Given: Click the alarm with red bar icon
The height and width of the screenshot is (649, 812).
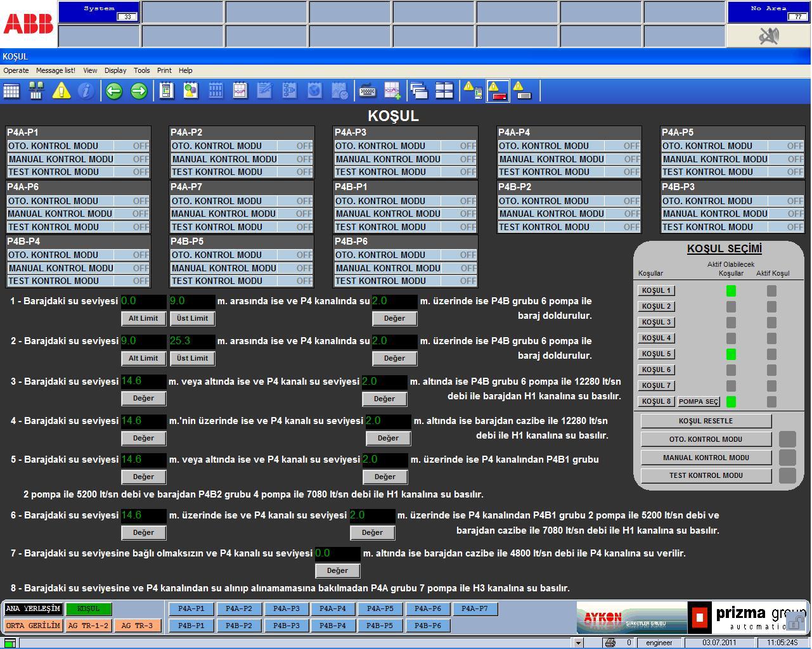Looking at the screenshot, I should (498, 91).
